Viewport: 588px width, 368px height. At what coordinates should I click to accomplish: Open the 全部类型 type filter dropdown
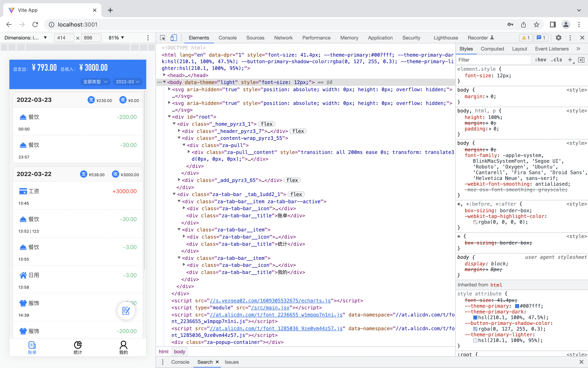(95, 82)
